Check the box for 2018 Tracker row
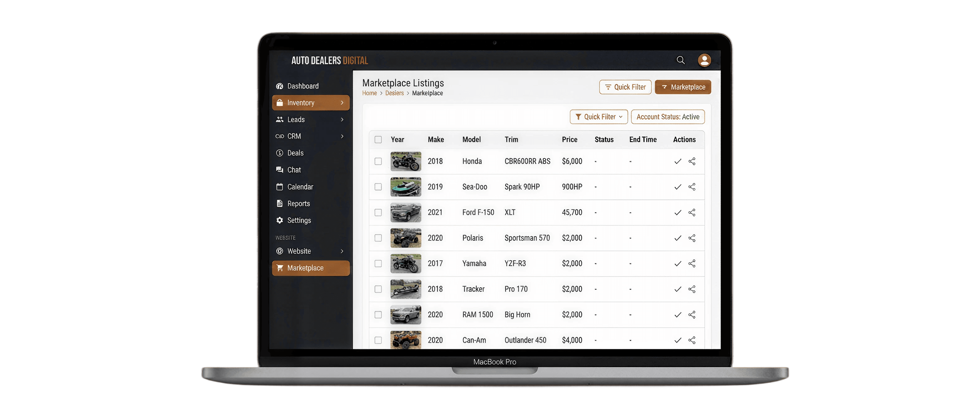This screenshot has width=980, height=409. (378, 289)
